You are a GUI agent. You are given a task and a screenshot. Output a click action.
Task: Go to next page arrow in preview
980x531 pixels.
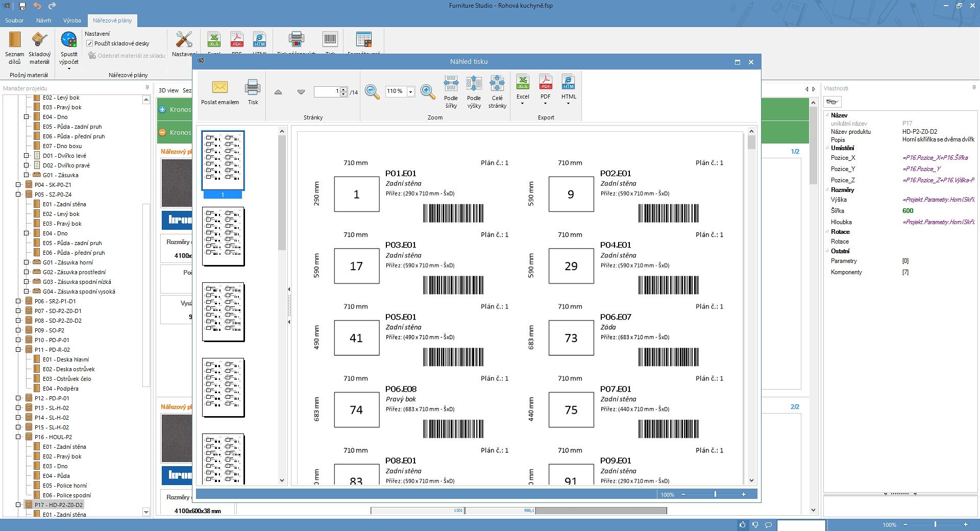301,92
